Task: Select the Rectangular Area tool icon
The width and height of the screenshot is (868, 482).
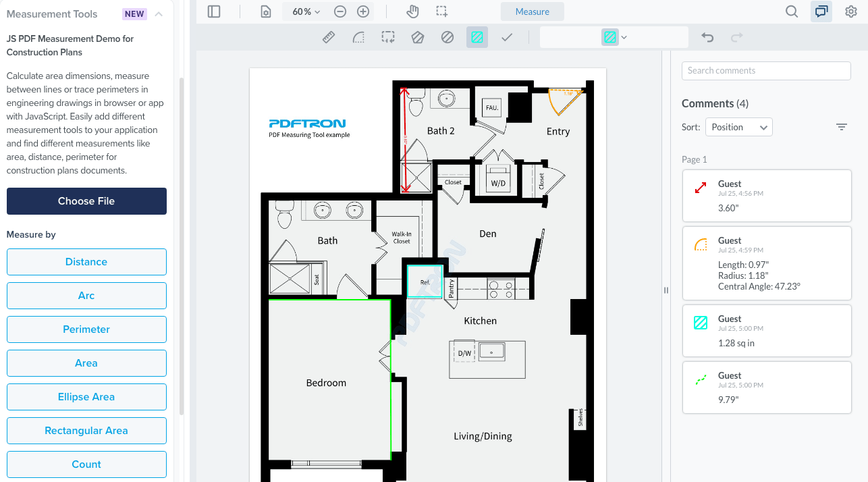Action: click(x=86, y=431)
